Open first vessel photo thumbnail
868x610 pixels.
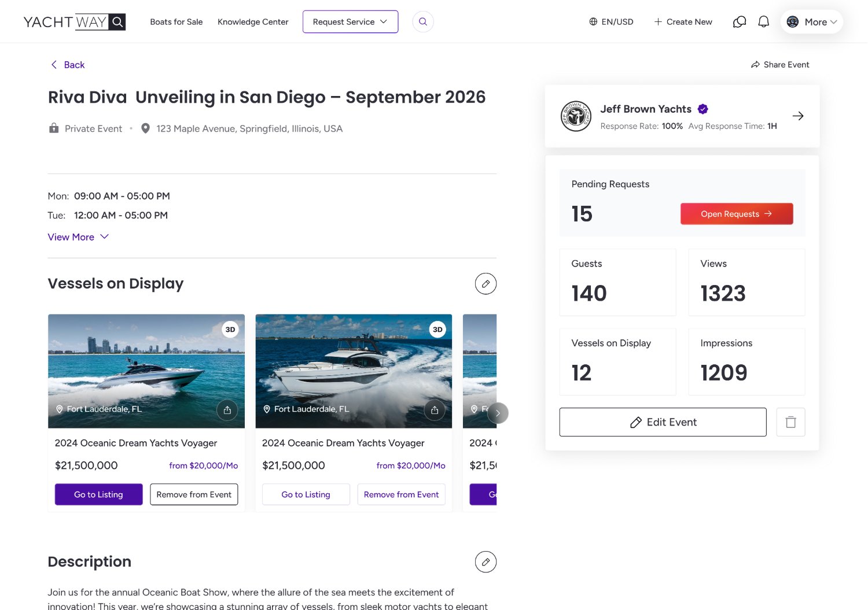click(x=146, y=371)
